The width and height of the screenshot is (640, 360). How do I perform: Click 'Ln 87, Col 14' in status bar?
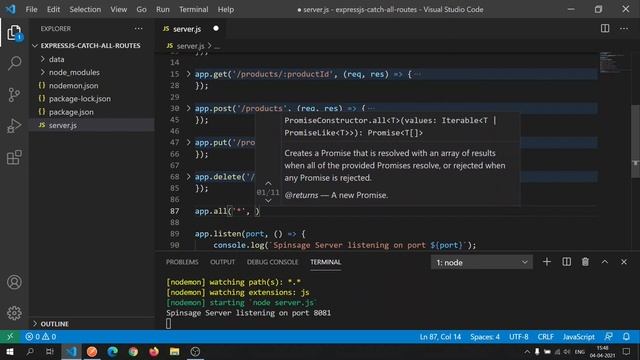point(440,337)
